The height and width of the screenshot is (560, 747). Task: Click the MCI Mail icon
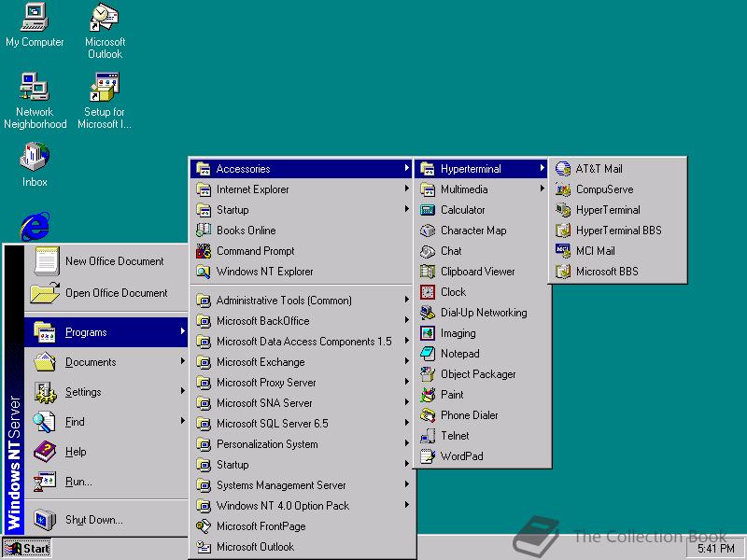[x=563, y=250]
